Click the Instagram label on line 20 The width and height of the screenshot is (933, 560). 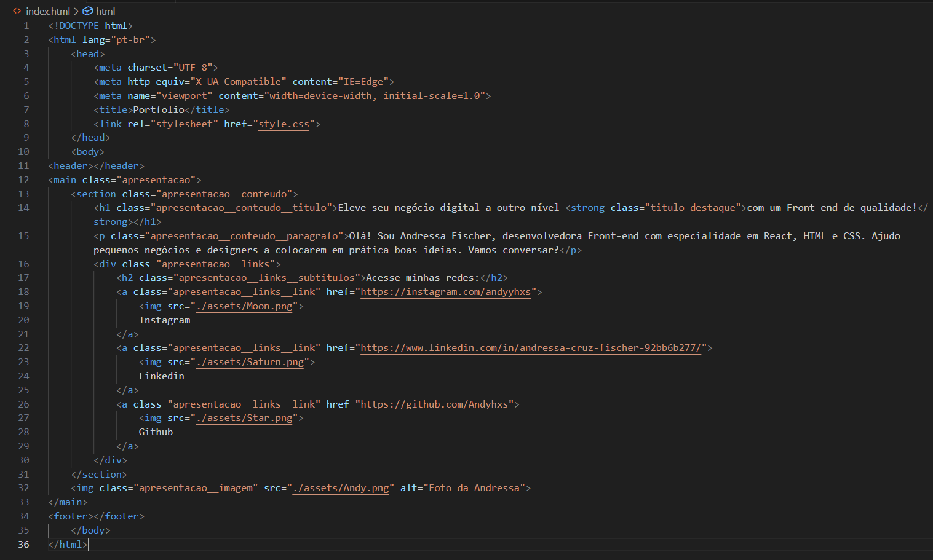tap(164, 320)
